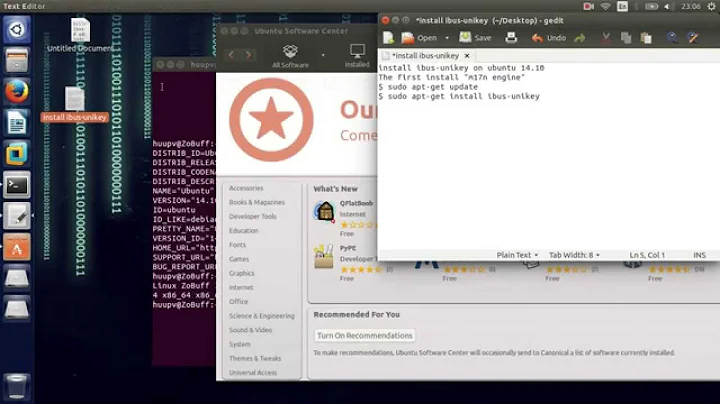The width and height of the screenshot is (720, 404).
Task: Open Wi-Fi network indicator in top panel
Action: [x=606, y=6]
